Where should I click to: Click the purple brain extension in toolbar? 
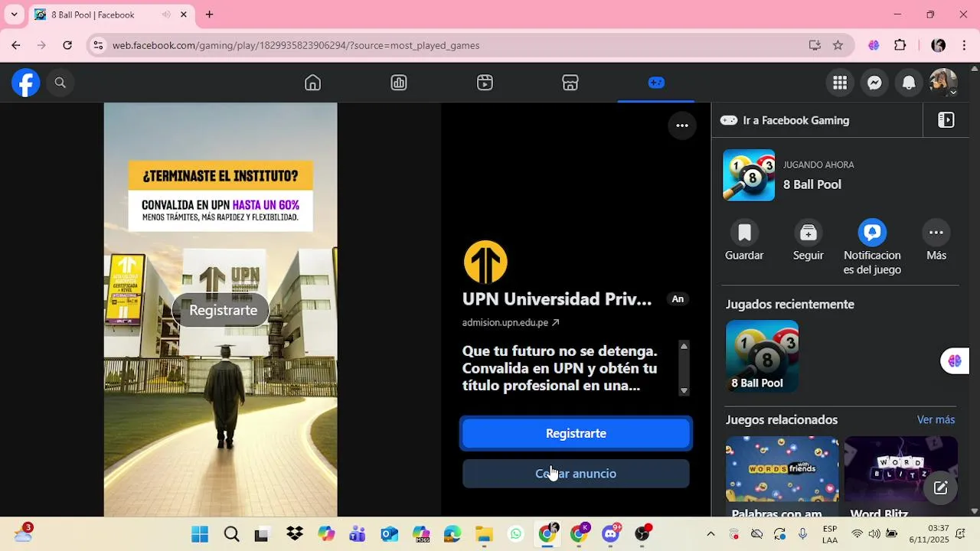point(874,45)
